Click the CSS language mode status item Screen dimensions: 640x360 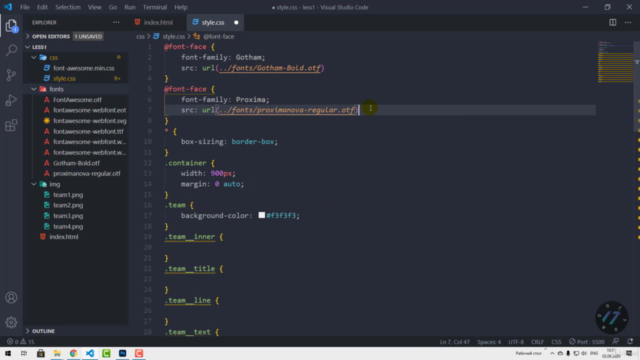(x=556, y=342)
